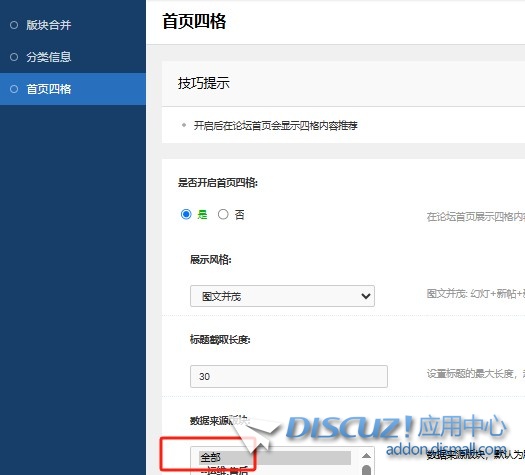Click the 首页四格 page title

click(x=194, y=21)
